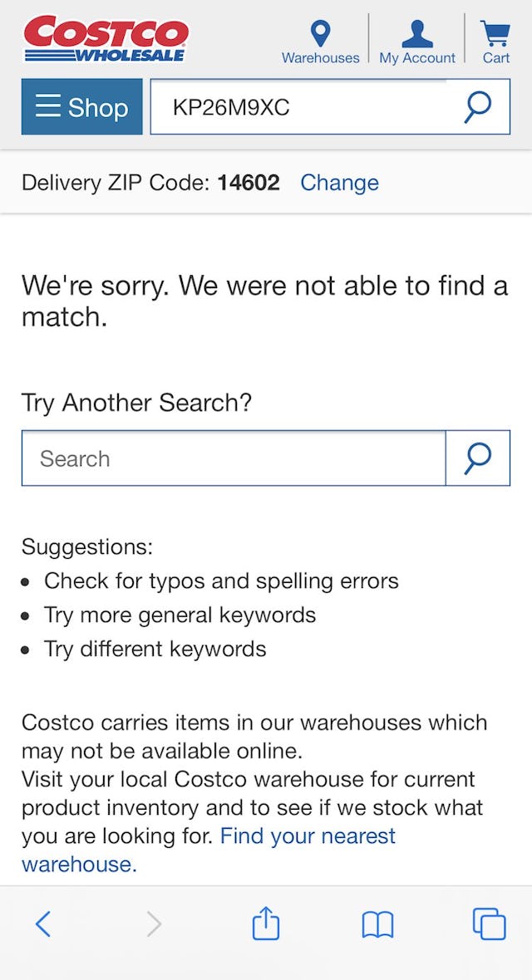
Task: Click the Warehouses label text
Action: pos(320,57)
